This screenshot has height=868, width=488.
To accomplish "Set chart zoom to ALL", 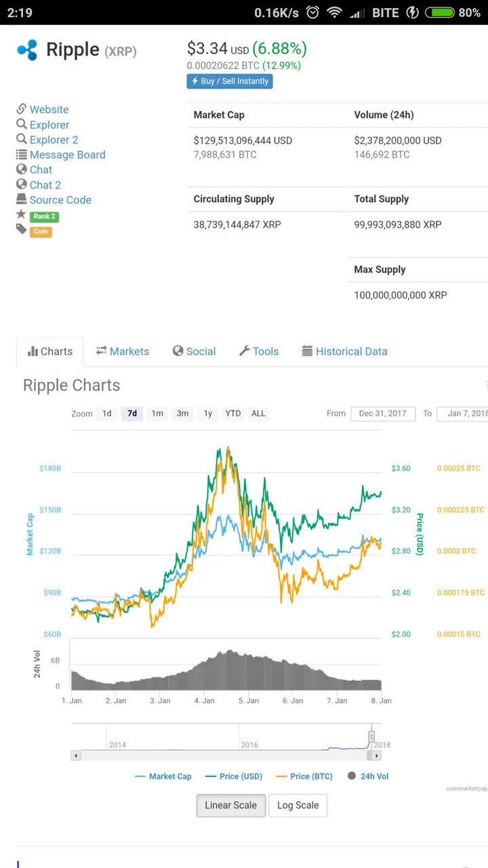I will coord(258,413).
